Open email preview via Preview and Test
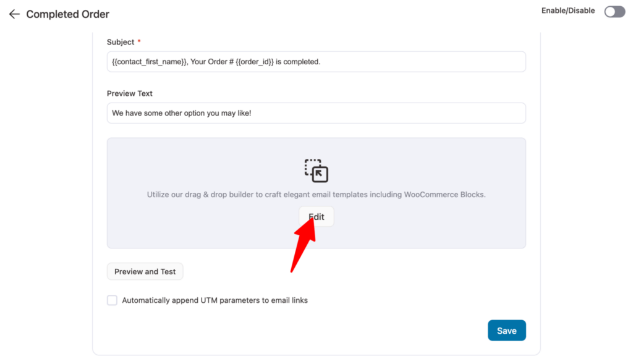633x364 pixels. click(145, 271)
